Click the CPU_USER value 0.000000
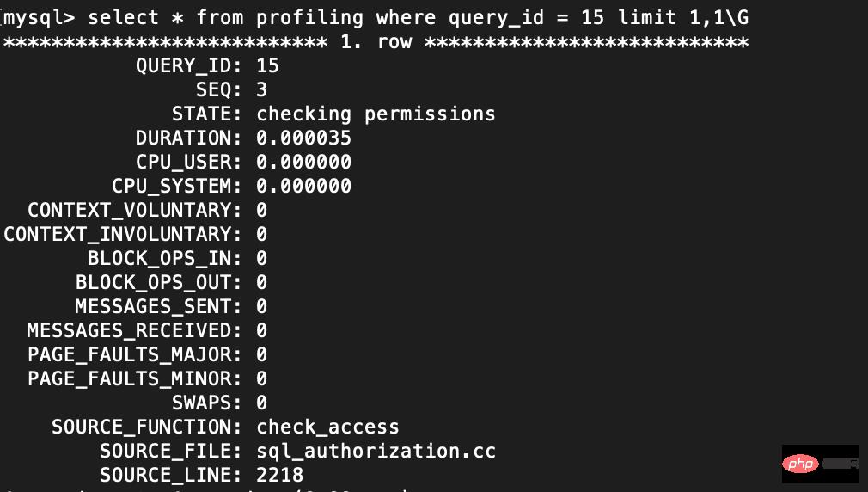This screenshot has height=492, width=868. click(x=303, y=162)
